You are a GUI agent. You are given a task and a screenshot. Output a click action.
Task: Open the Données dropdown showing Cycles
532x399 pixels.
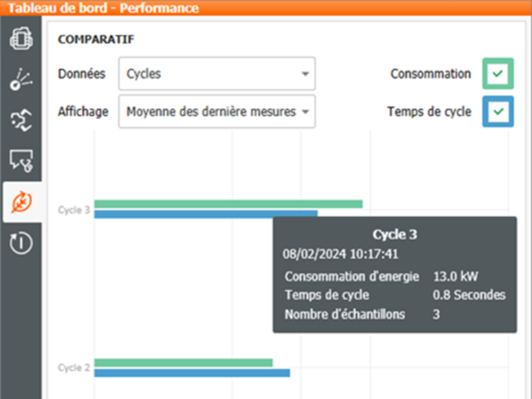point(216,74)
